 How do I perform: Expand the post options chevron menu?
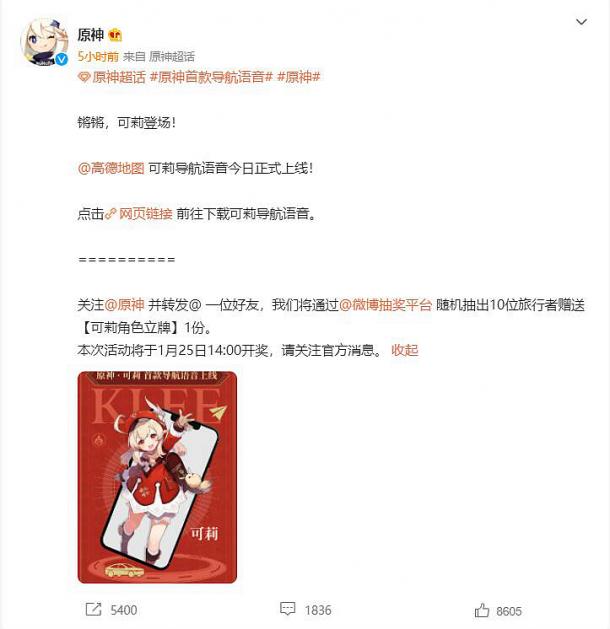(x=581, y=22)
